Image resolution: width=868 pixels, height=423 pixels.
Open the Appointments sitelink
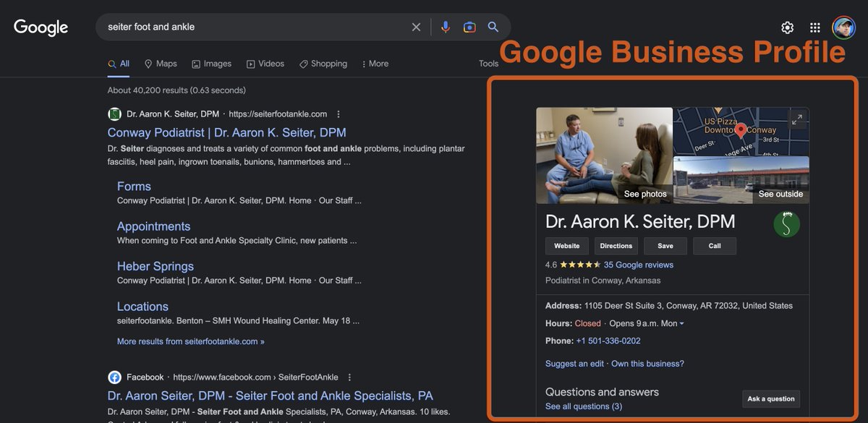(153, 226)
